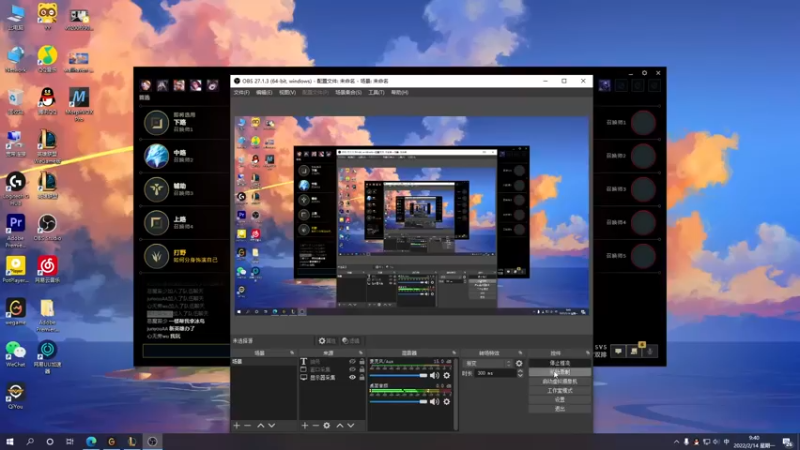800x450 pixels.
Task: Click the desktop audio volume slider
Action: tap(398, 402)
